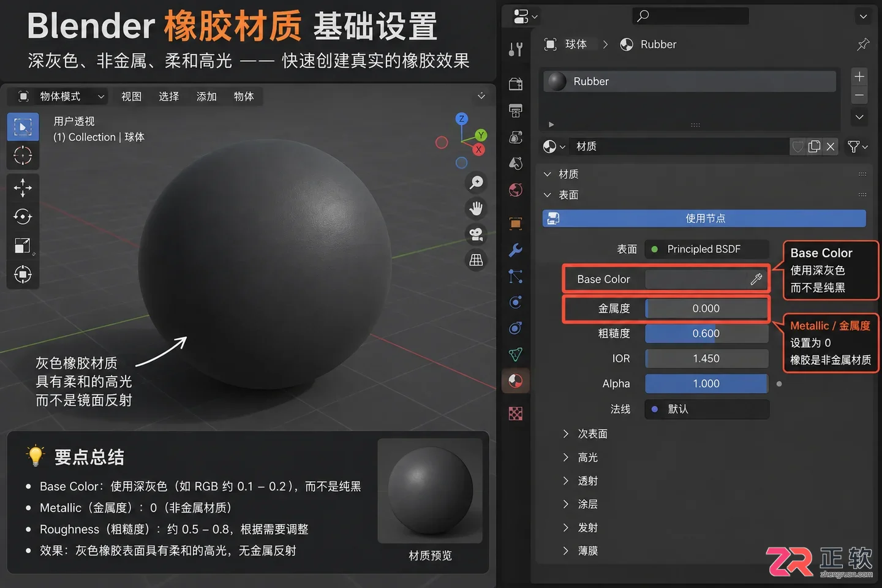Screen dimensions: 882x588
Task: Remove material slot with minus button
Action: click(x=859, y=95)
